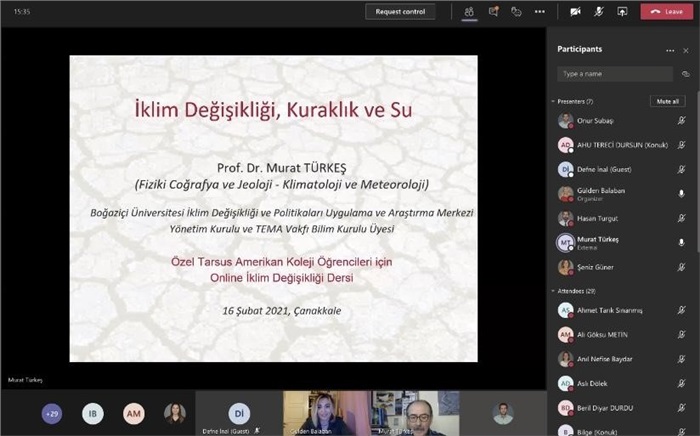Screen dimensions: 700x436
Task: Click muted mic icon for Onur Subaşı
Action: (681, 120)
